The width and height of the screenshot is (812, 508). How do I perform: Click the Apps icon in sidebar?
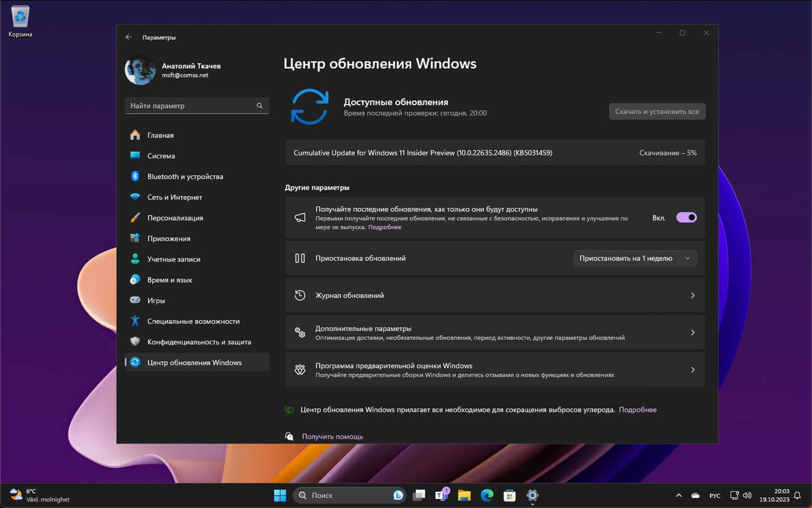pyautogui.click(x=135, y=238)
